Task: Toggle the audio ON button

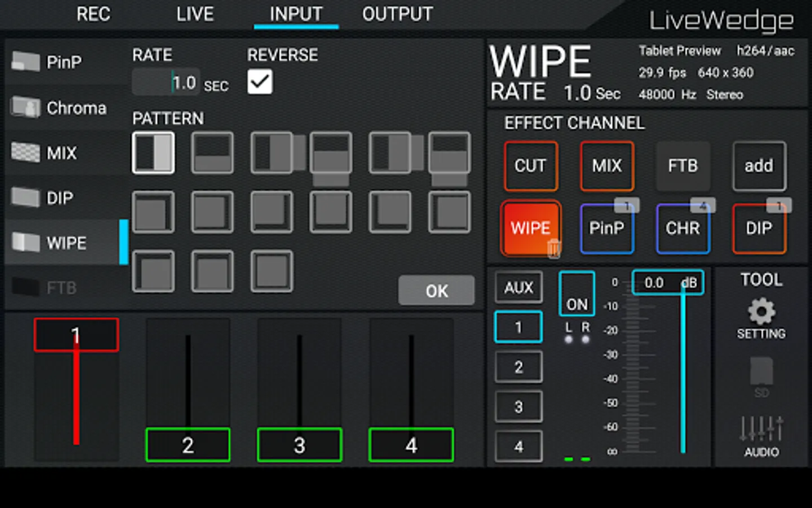Action: [x=577, y=294]
